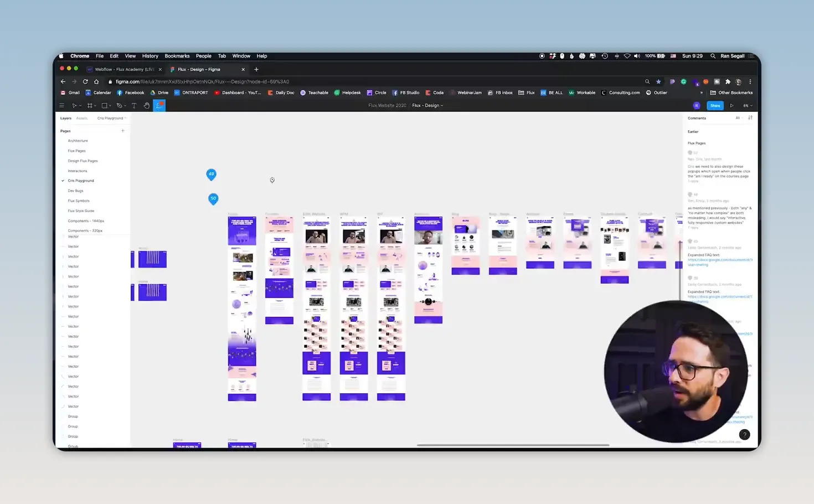The image size is (814, 504).
Task: Collapse the Cris Playground page list dropdown
Action: [112, 118]
